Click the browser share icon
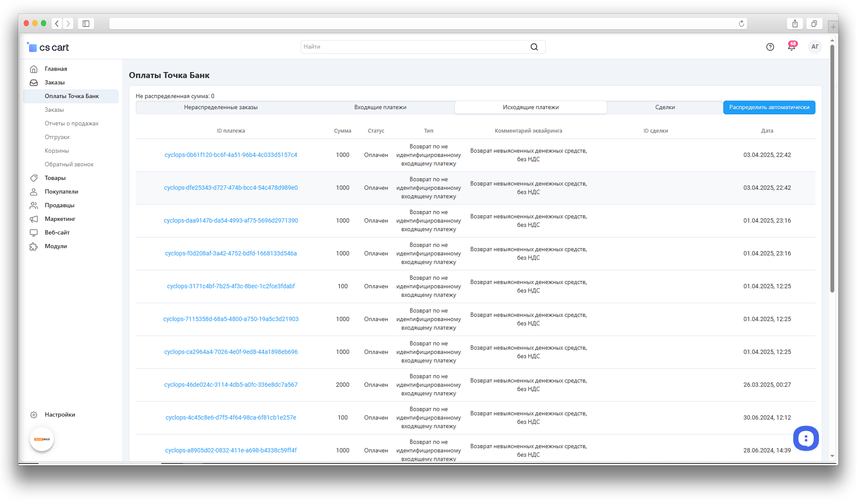 795,23
